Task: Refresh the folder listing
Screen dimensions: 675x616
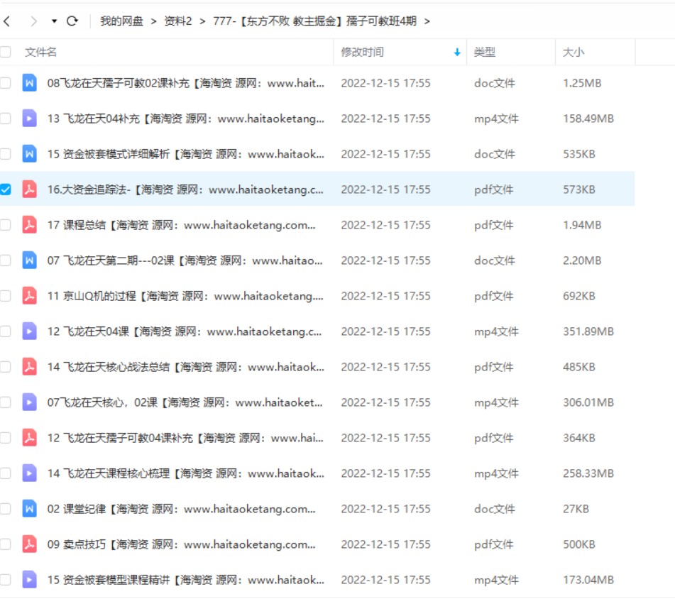Action: [x=72, y=21]
